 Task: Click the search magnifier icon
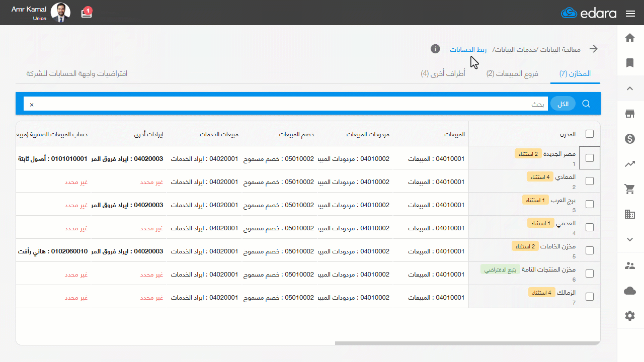tap(586, 104)
